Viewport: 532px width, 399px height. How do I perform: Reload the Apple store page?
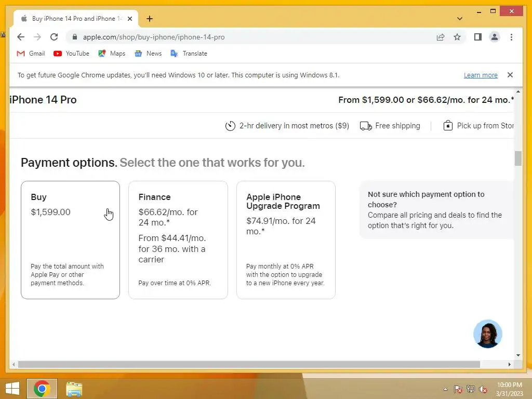pyautogui.click(x=54, y=37)
